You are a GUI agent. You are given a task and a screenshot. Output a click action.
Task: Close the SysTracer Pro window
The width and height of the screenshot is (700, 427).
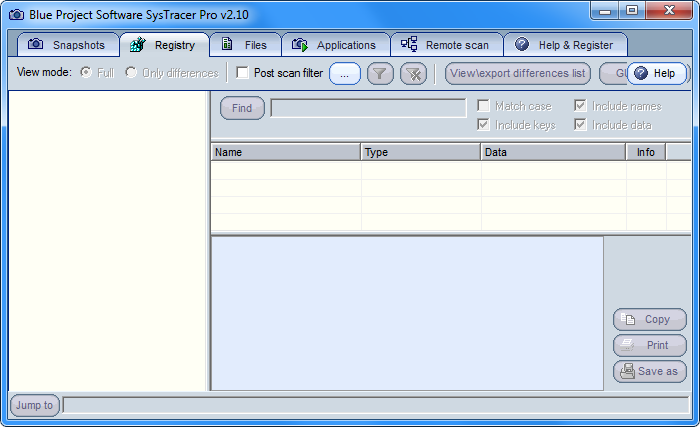pyautogui.click(x=669, y=11)
